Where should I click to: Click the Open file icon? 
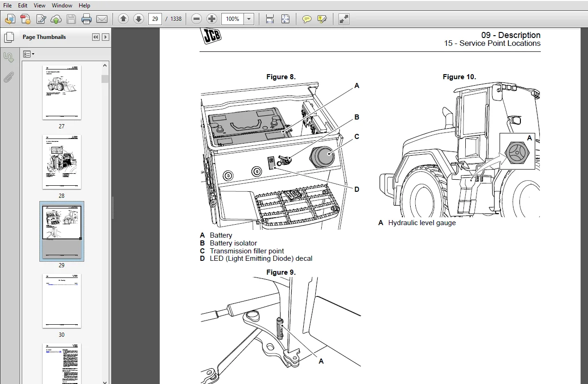point(10,19)
